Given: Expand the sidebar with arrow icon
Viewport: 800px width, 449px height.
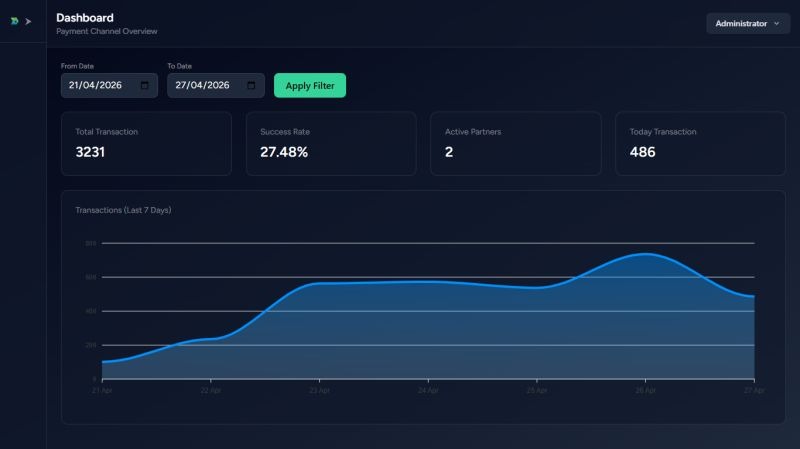Looking at the screenshot, I should (x=28, y=21).
